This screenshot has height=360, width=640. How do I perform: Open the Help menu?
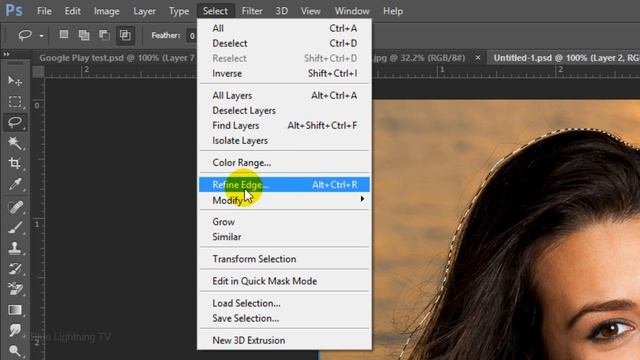coord(393,11)
